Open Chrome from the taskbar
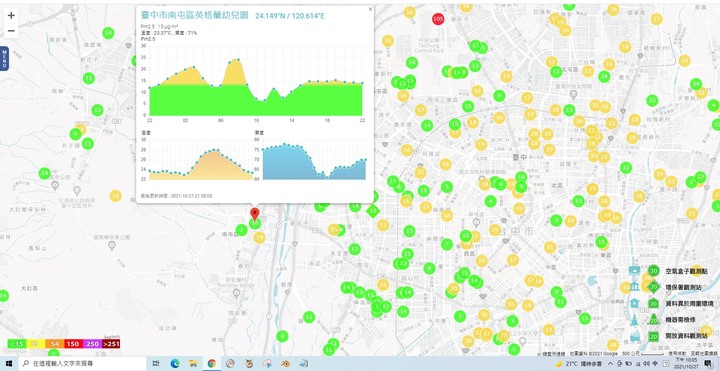The width and height of the screenshot is (720, 371). point(211,364)
